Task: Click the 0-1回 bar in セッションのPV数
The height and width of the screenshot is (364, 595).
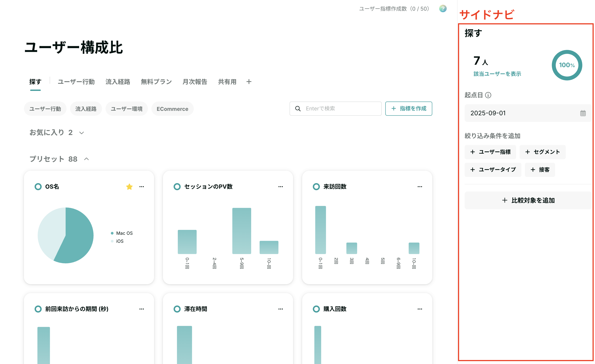Action: 187,242
